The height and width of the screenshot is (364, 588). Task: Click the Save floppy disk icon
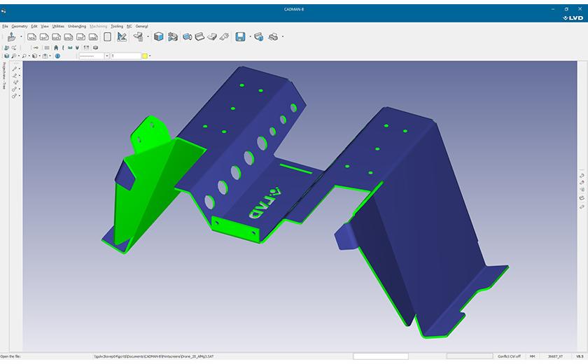point(240,36)
